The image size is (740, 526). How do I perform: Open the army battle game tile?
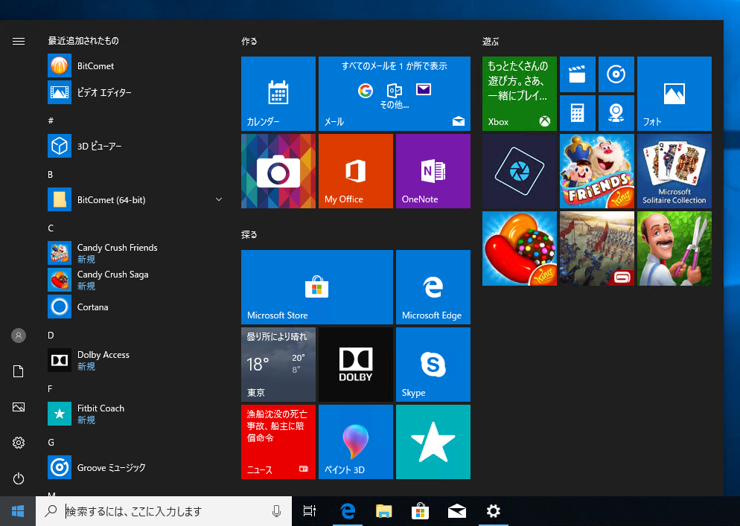(x=597, y=248)
